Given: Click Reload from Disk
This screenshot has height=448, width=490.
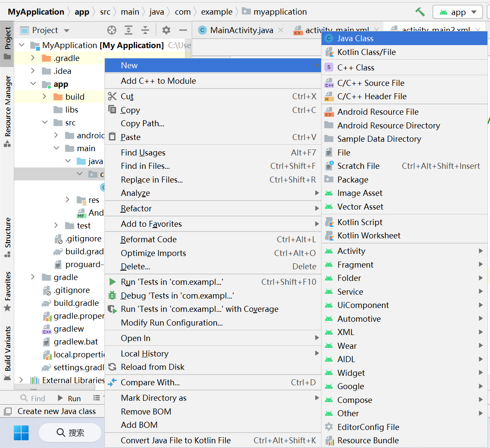Looking at the screenshot, I should click(x=213, y=367).
